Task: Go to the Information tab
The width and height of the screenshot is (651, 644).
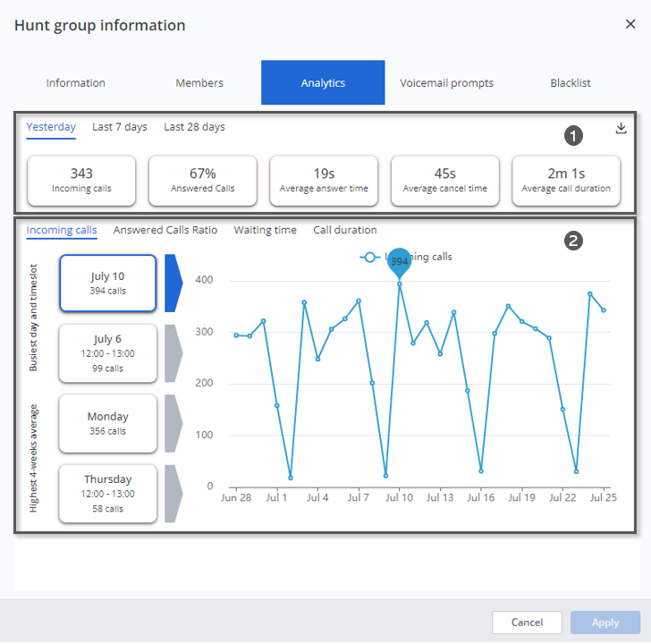Action: coord(76,83)
